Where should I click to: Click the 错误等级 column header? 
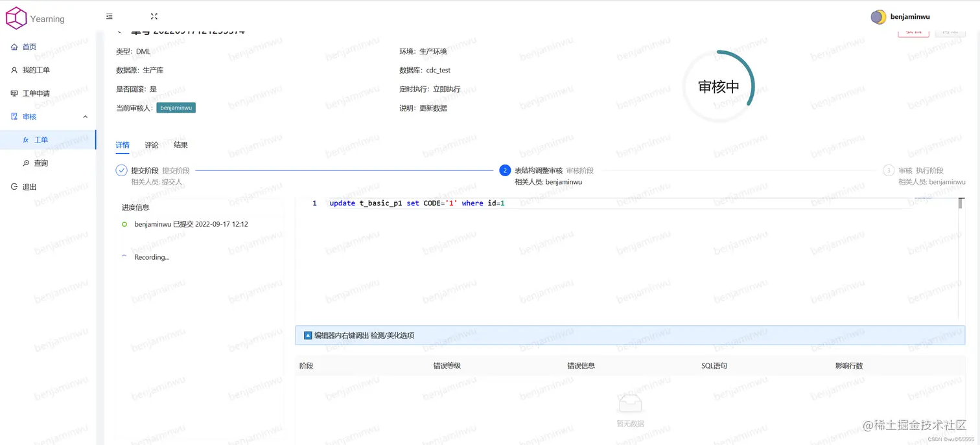click(447, 366)
